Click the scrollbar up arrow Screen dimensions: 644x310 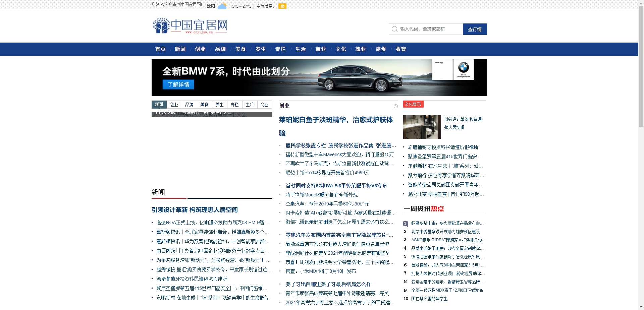pos(641,3)
